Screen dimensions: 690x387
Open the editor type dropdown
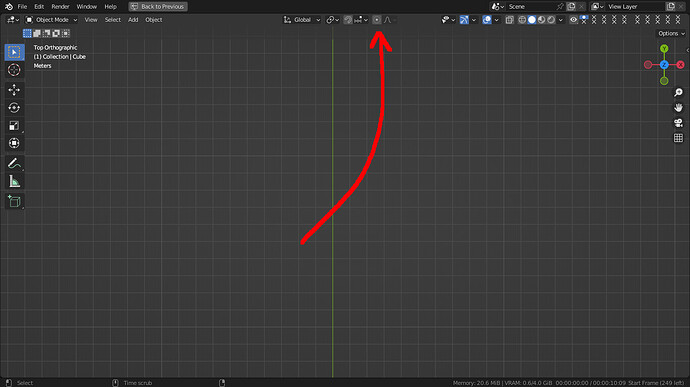click(x=13, y=20)
